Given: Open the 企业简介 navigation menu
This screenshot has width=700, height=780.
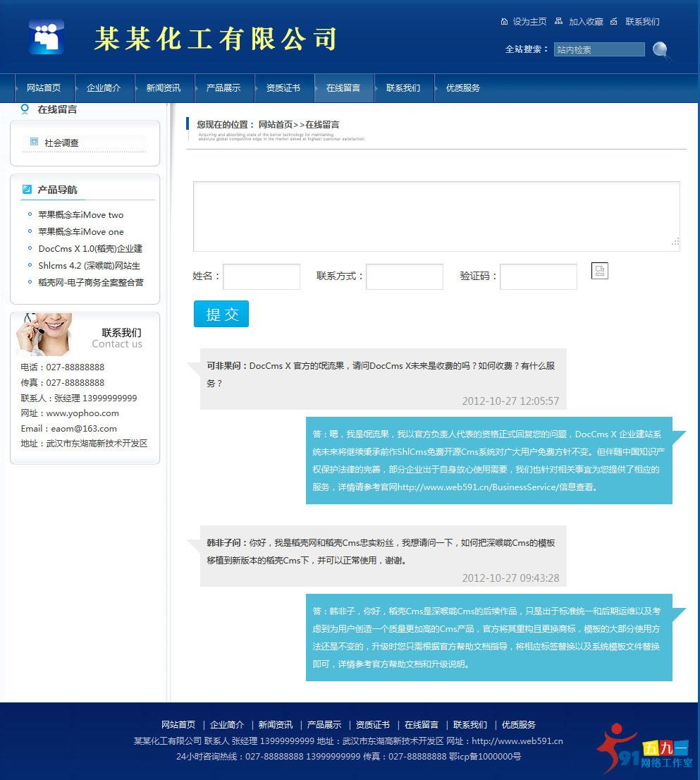Looking at the screenshot, I should (x=103, y=87).
